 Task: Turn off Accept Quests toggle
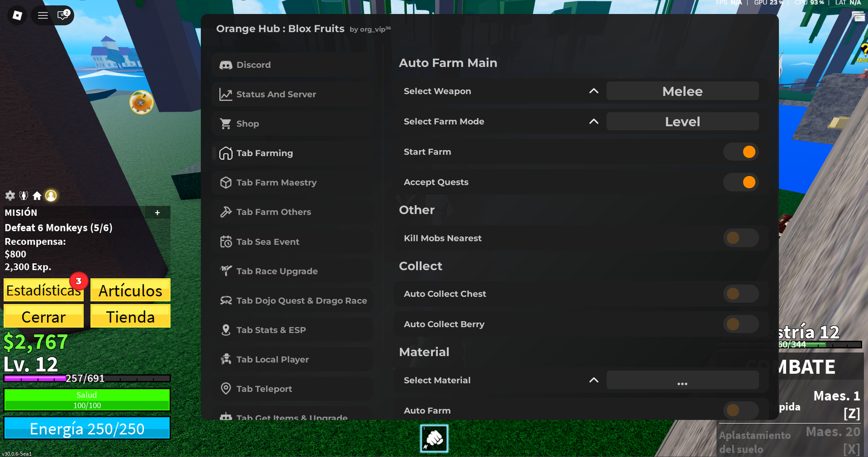pos(741,182)
